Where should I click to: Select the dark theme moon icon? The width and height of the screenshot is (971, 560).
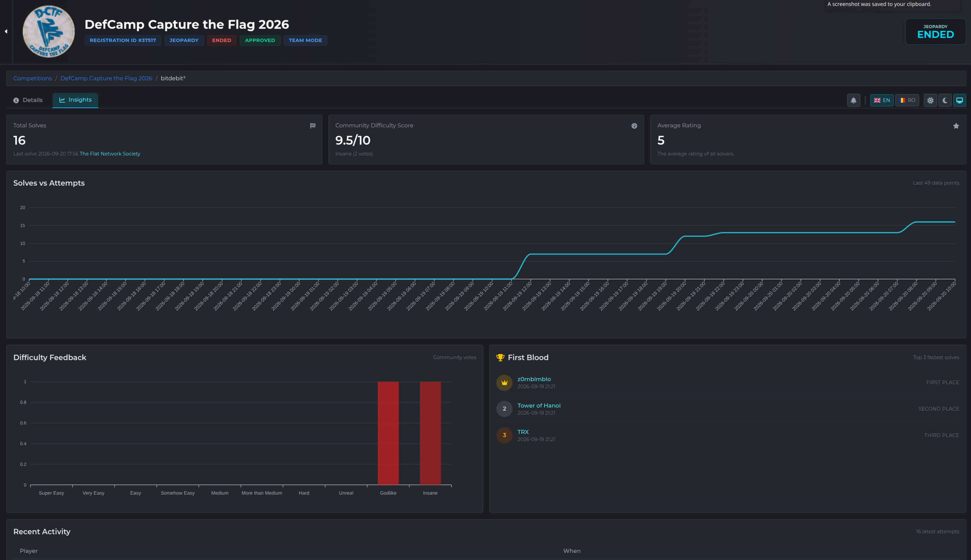pos(945,100)
